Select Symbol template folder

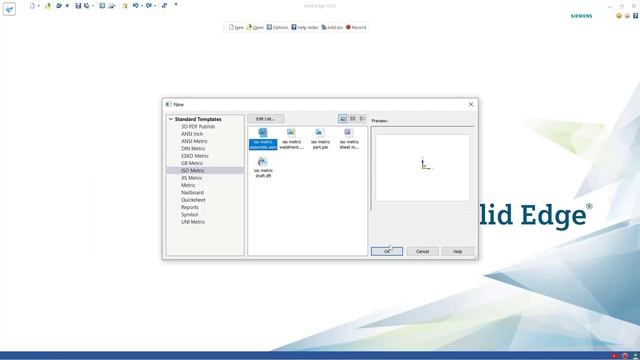pyautogui.click(x=189, y=215)
